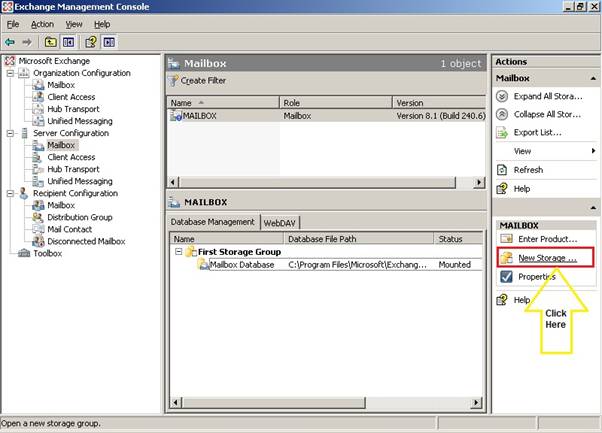Collapse the MAILBOX server actions section
Image resolution: width=602 pixels, height=433 pixels.
(593, 208)
